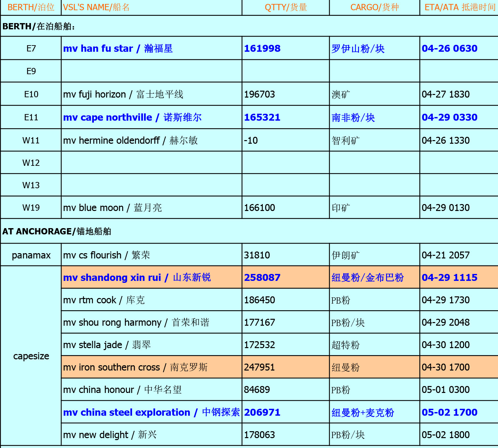Select cargo cell 澳矿
Screen dimensions: 498x448
(x=374, y=94)
